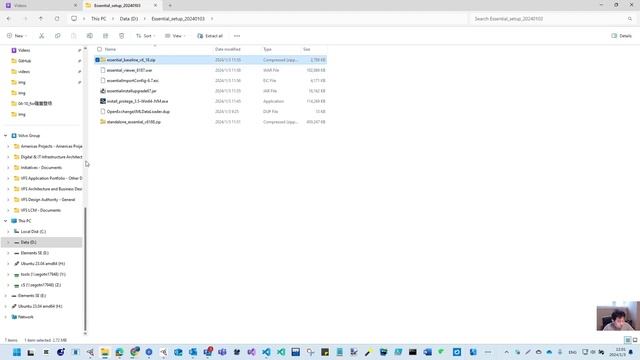The image size is (640, 360).
Task: Click the Cut scissors icon
Action: coord(41,36)
